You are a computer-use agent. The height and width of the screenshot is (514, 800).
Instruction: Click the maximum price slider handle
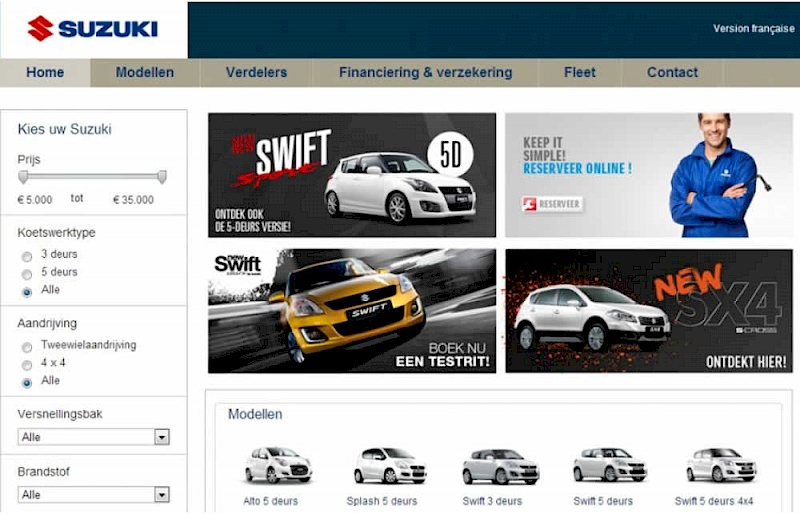pyautogui.click(x=162, y=177)
